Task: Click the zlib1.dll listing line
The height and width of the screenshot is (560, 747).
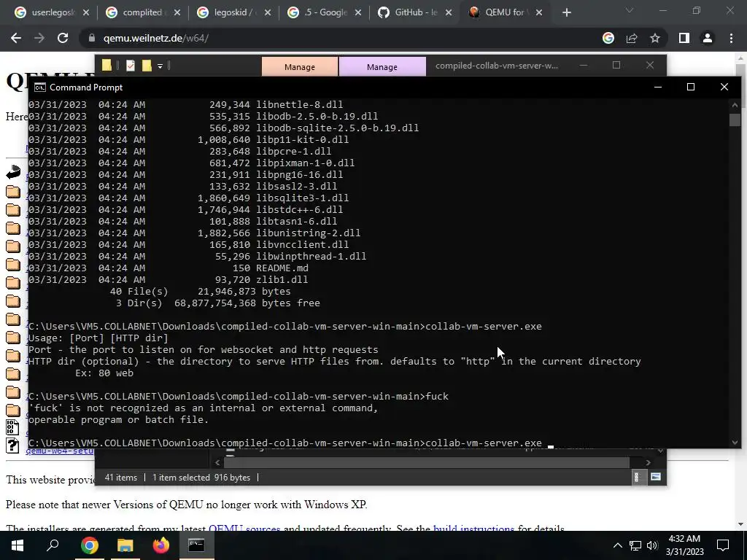Action: click(169, 279)
